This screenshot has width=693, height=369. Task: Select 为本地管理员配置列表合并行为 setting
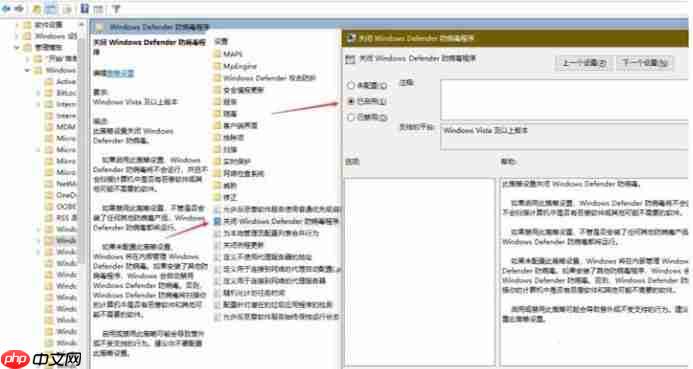pyautogui.click(x=271, y=233)
